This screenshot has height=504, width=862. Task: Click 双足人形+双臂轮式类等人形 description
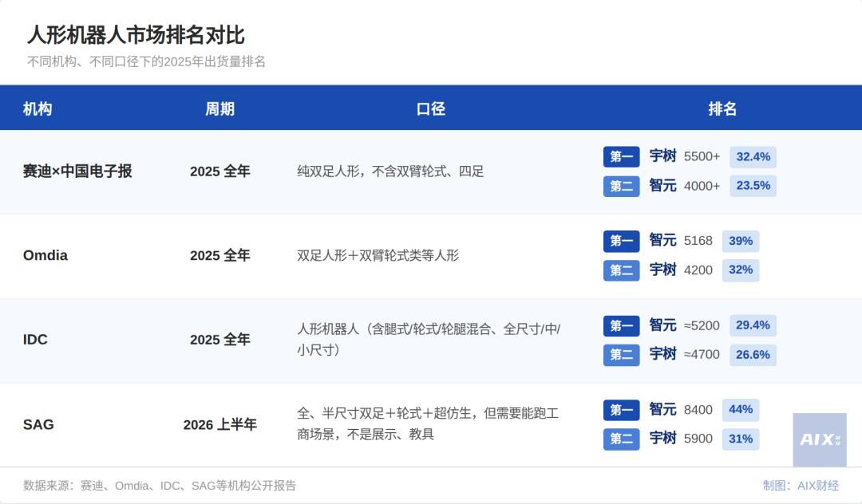coord(378,255)
